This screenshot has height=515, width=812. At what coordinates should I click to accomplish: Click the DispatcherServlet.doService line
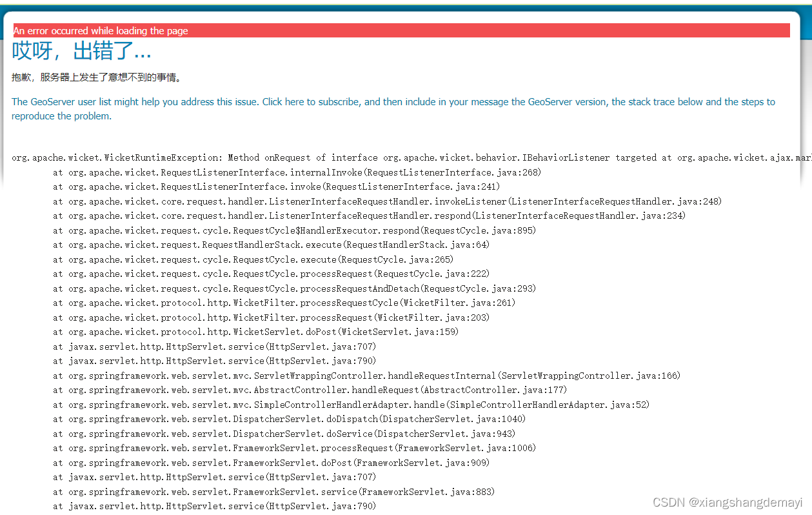point(284,434)
